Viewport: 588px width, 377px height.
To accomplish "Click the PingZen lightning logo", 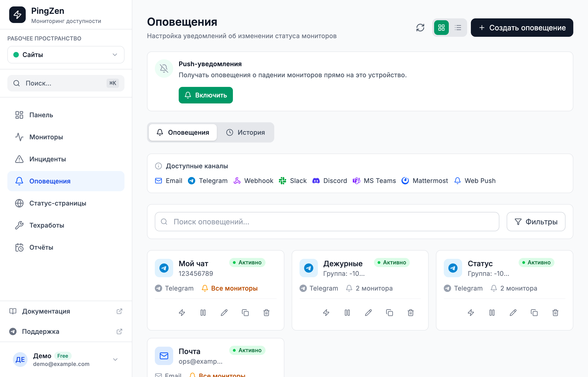I will 17,15.
